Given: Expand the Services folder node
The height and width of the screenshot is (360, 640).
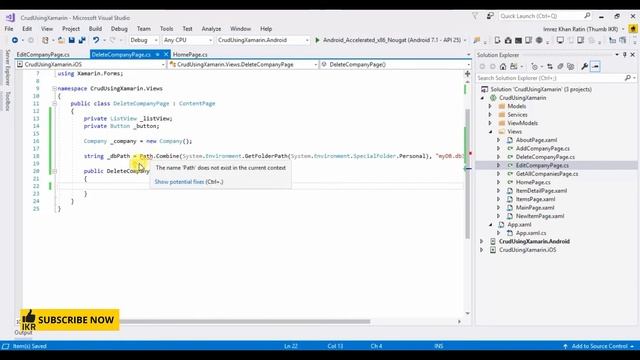Looking at the screenshot, I should coord(491,115).
